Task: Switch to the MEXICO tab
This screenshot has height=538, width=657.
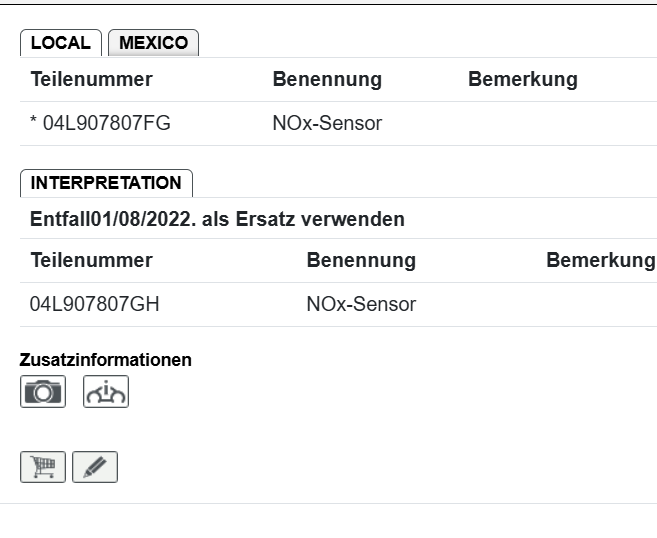Action: (x=153, y=43)
